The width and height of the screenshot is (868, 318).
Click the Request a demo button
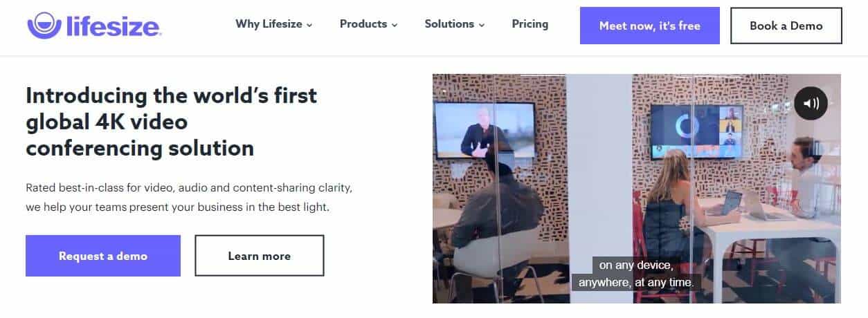(103, 256)
